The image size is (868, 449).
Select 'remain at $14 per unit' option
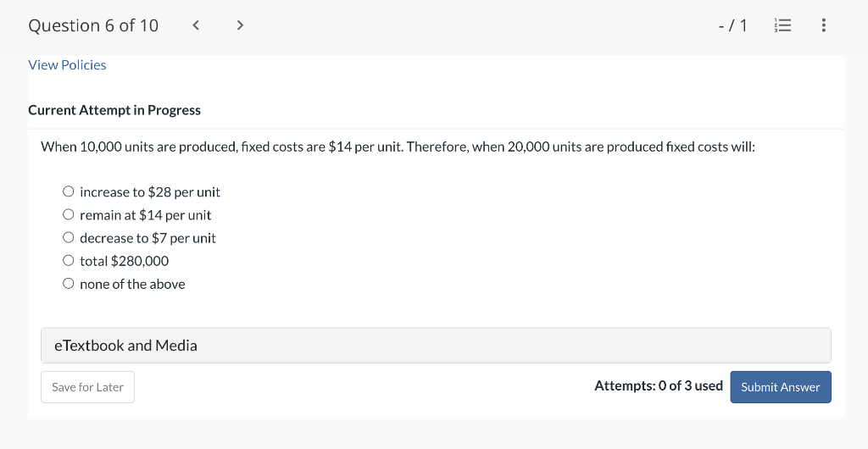[69, 215]
